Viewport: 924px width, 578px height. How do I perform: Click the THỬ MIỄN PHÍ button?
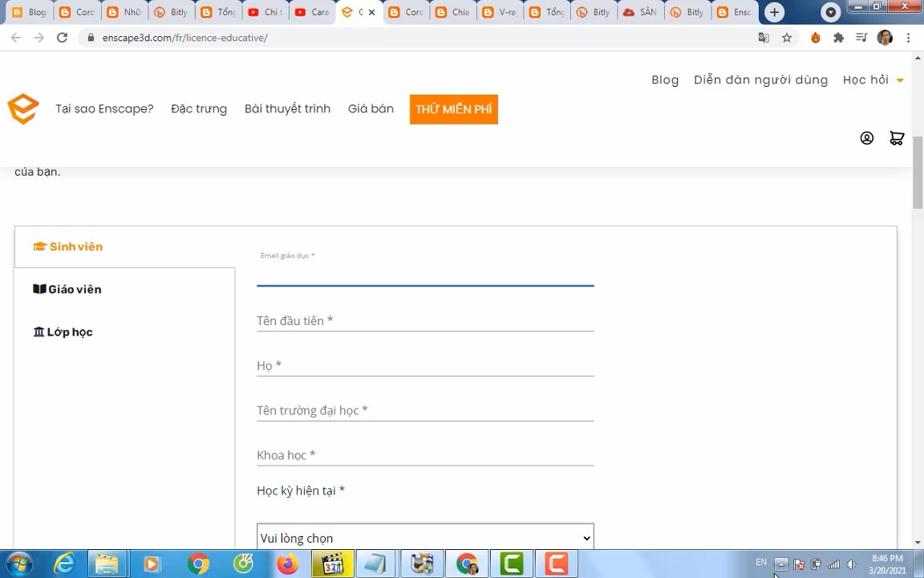(x=454, y=109)
